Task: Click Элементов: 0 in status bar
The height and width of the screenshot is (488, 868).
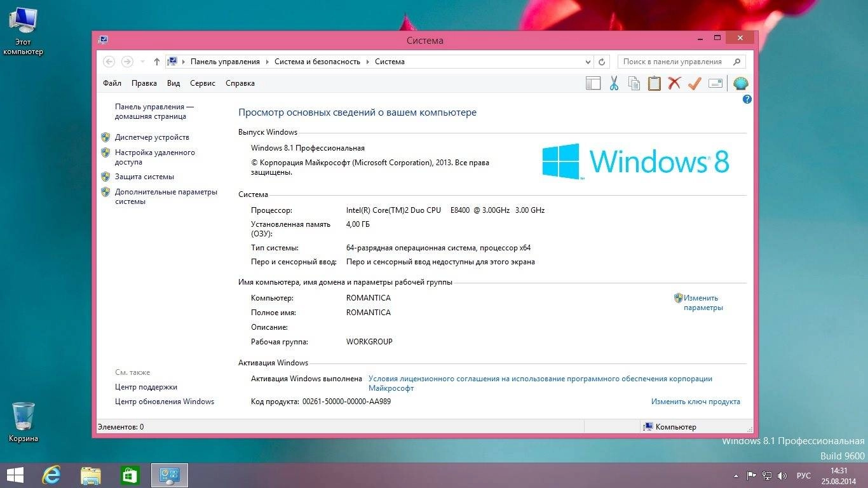Action: tap(121, 427)
